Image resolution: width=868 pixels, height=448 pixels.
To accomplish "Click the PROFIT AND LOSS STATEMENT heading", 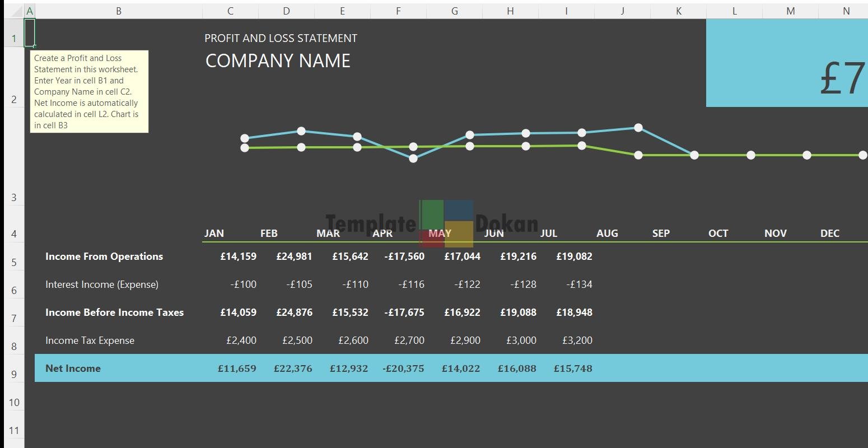I will pyautogui.click(x=281, y=38).
